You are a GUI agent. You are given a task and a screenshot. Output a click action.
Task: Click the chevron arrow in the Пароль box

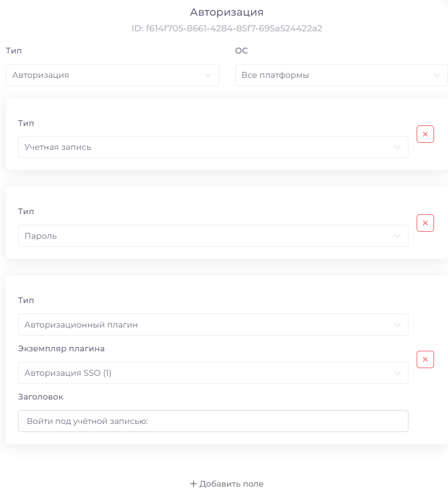click(397, 236)
